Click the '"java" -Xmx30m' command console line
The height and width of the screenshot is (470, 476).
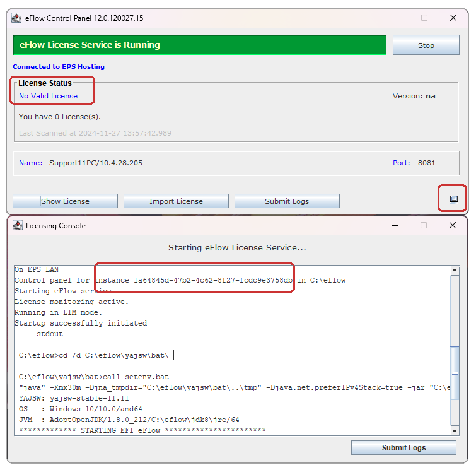point(234,387)
